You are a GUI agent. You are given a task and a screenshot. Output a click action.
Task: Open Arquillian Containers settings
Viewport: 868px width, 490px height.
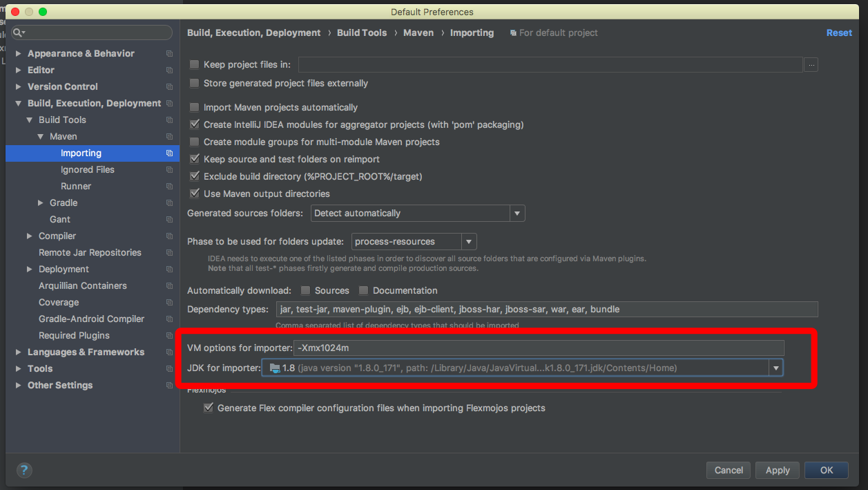83,286
